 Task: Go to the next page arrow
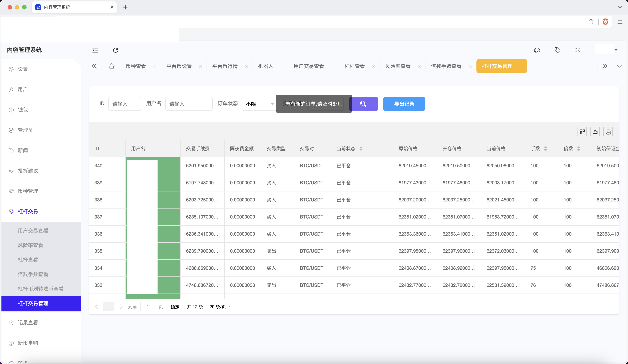tap(121, 307)
